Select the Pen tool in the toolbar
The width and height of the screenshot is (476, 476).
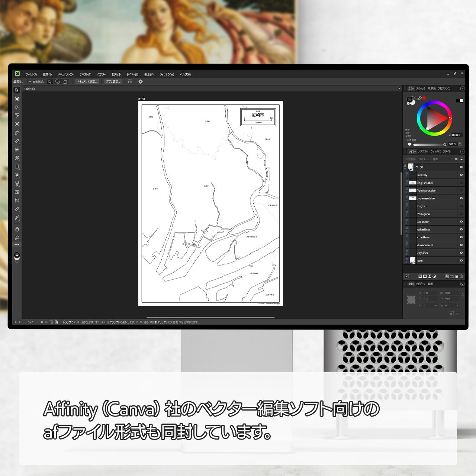pyautogui.click(x=17, y=133)
